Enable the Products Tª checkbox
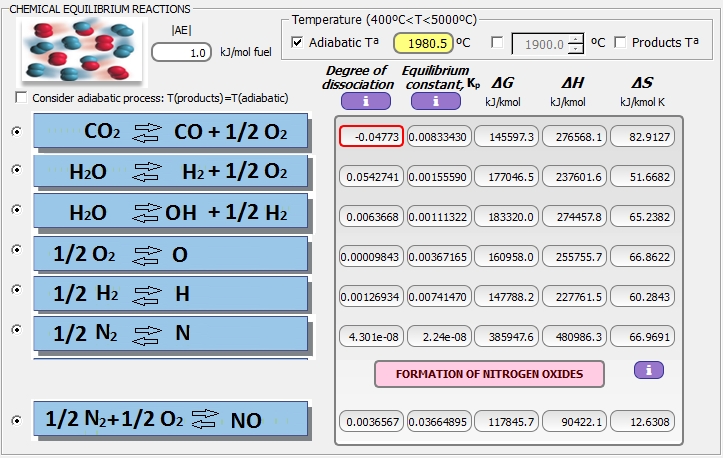Viewport: 723px width, 458px height. [x=620, y=42]
